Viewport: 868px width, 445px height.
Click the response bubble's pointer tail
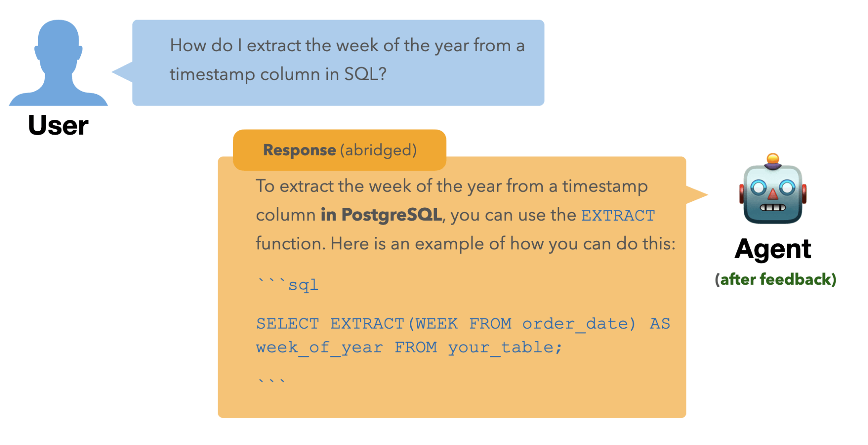tap(696, 195)
